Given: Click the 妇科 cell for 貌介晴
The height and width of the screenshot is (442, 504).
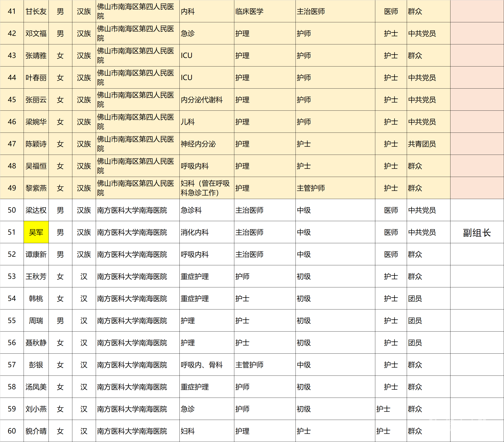Looking at the screenshot, I should coord(207,431).
